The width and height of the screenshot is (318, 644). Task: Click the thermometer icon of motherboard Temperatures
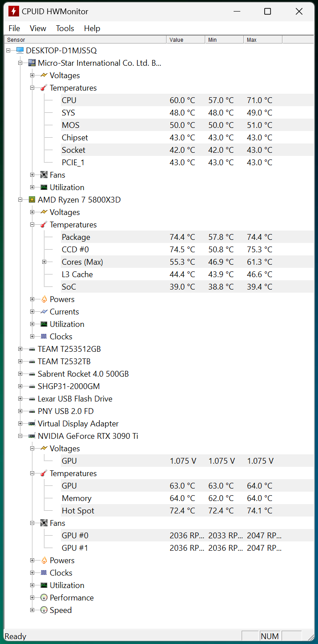point(44,88)
